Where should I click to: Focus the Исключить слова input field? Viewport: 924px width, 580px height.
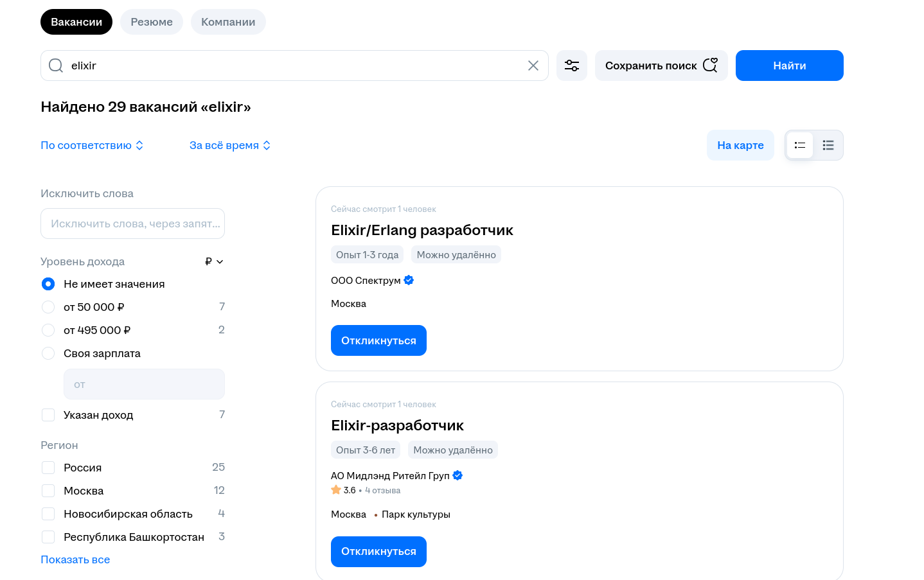(132, 224)
